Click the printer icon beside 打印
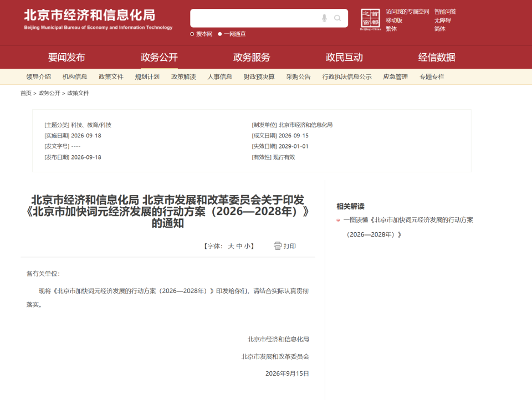The height and width of the screenshot is (400, 532). (278, 245)
